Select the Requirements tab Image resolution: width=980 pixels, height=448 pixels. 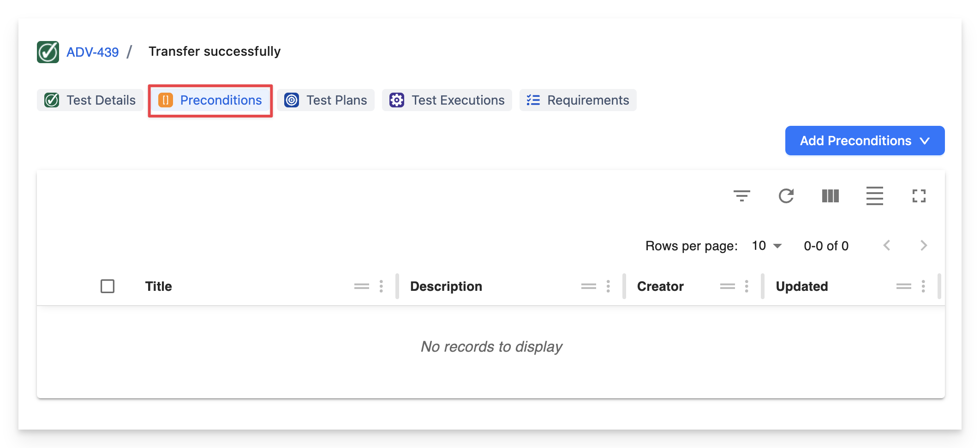click(x=578, y=100)
